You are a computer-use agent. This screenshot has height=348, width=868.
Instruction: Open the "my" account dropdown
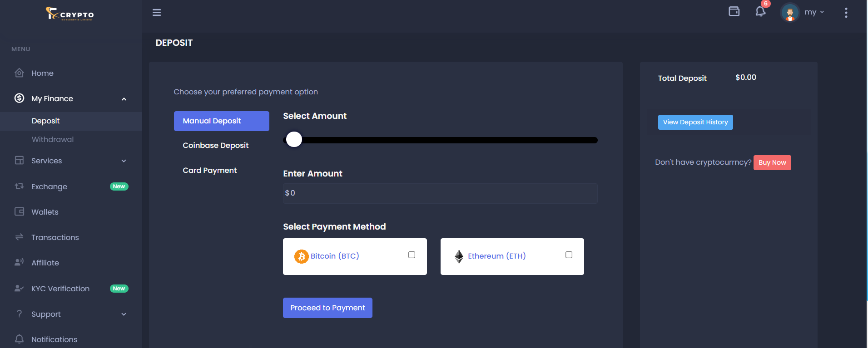pyautogui.click(x=814, y=12)
